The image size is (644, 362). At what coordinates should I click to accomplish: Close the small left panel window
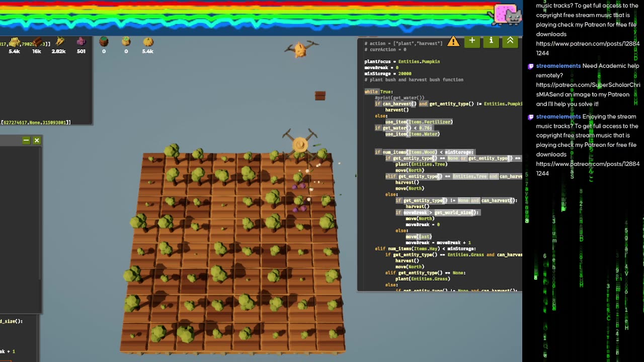click(x=37, y=141)
